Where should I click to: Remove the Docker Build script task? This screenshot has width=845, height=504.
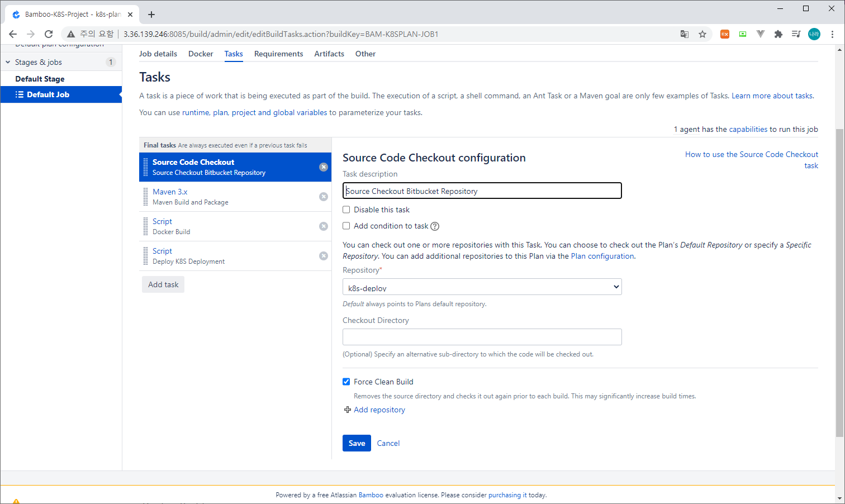coord(324,226)
